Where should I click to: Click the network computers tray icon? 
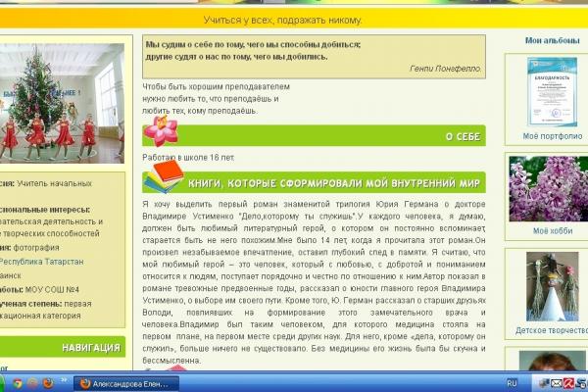coord(544,383)
